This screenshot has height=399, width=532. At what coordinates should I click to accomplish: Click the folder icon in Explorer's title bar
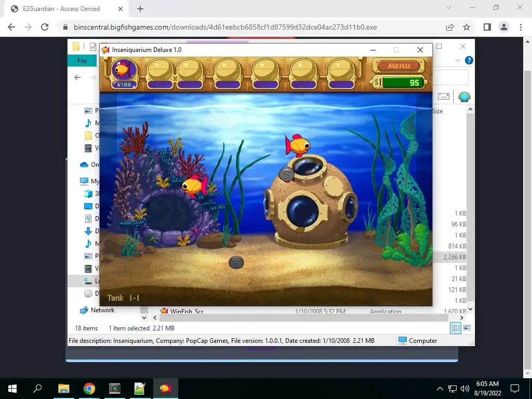pyautogui.click(x=76, y=46)
